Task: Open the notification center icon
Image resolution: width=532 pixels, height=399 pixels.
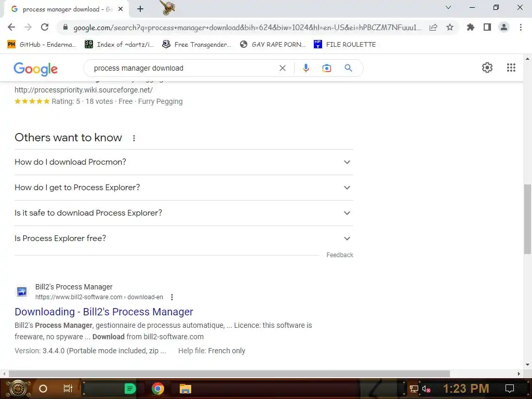Action: [x=510, y=389]
